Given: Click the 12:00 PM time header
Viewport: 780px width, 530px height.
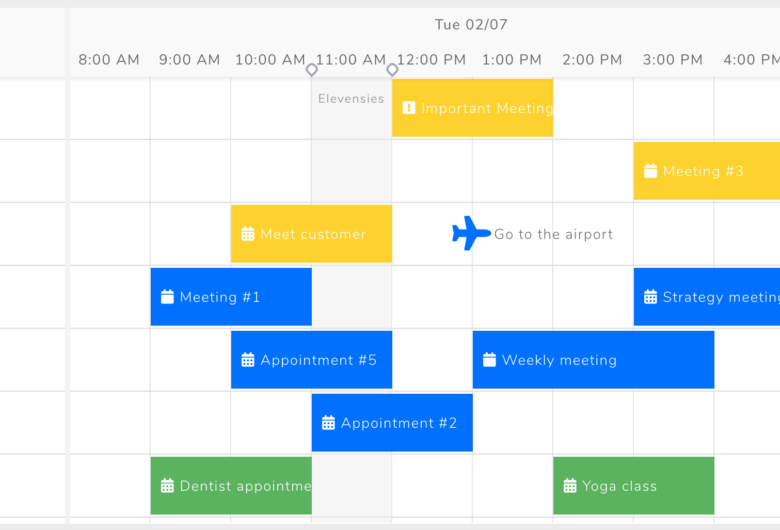Looking at the screenshot, I should pyautogui.click(x=431, y=60).
